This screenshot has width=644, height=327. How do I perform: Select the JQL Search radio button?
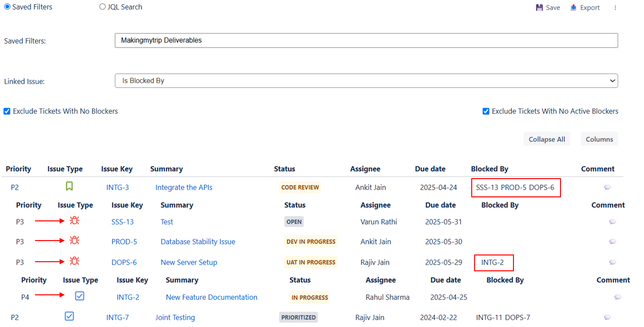[x=103, y=7]
